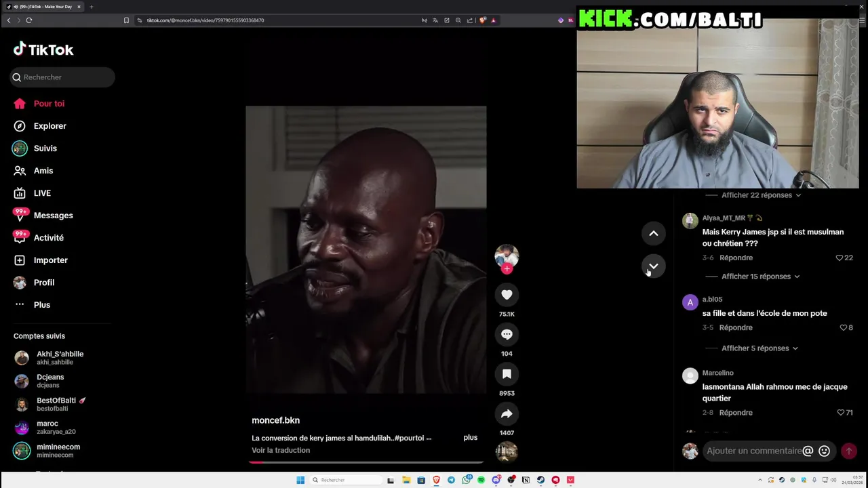The width and height of the screenshot is (868, 488).
Task: Open Spotify from the taskbar
Action: (481, 480)
